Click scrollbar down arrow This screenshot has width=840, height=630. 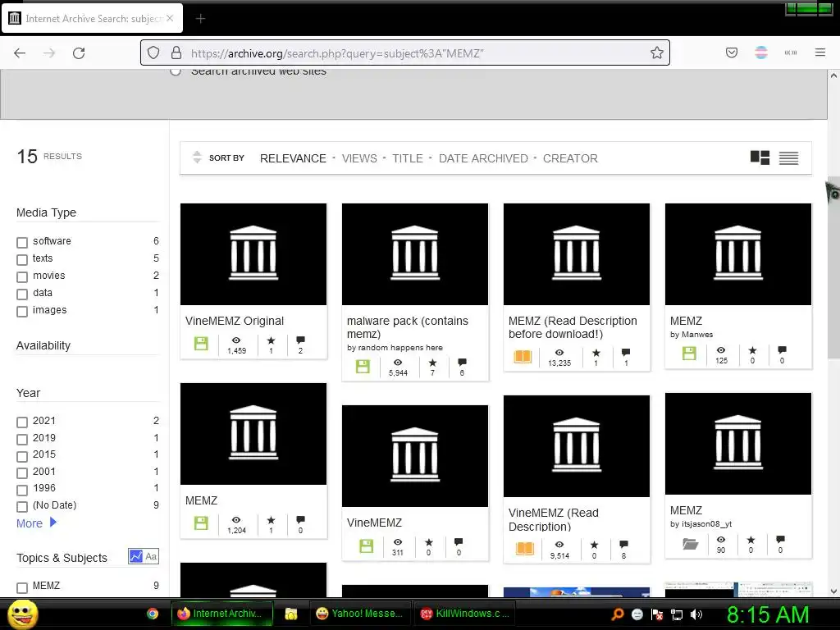tap(833, 591)
